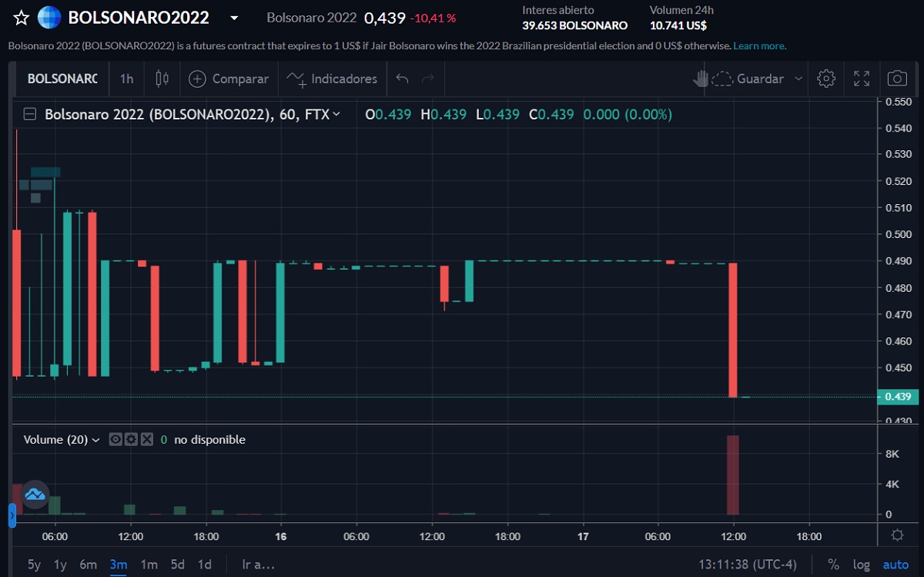Take a chart snapshot with camera
Image resolution: width=924 pixels, height=577 pixels.
click(897, 79)
